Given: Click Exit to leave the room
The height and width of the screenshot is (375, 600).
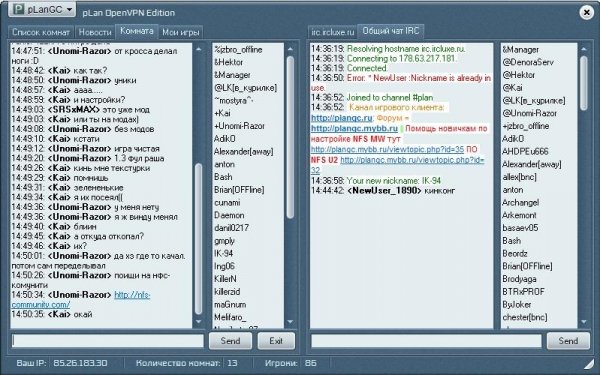Looking at the screenshot, I should 276,341.
